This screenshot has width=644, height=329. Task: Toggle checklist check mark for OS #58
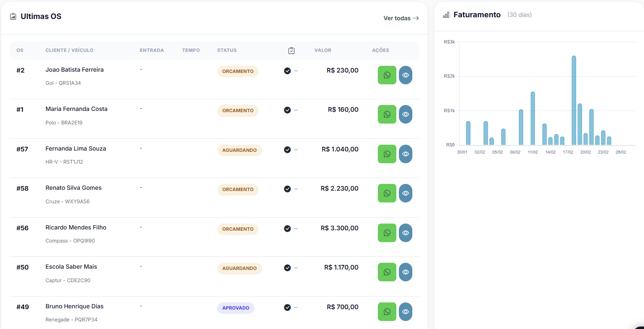pyautogui.click(x=287, y=189)
